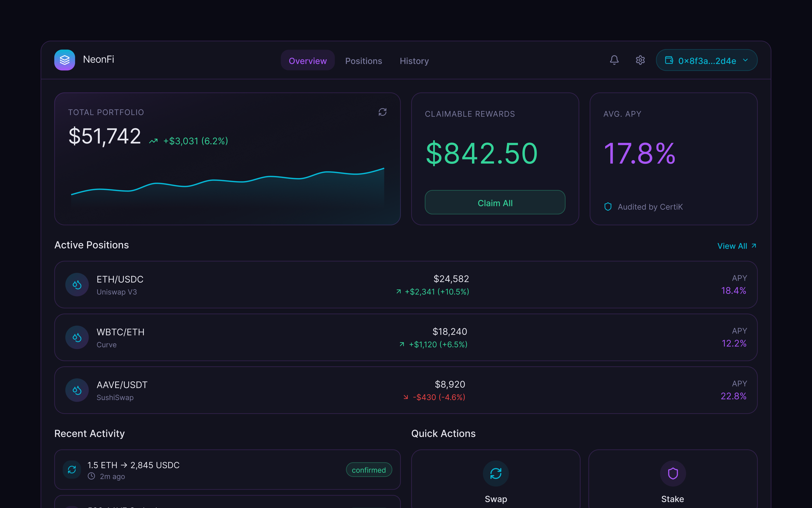This screenshot has height=508, width=812.
Task: Click the Stake quick action label
Action: coord(672,499)
